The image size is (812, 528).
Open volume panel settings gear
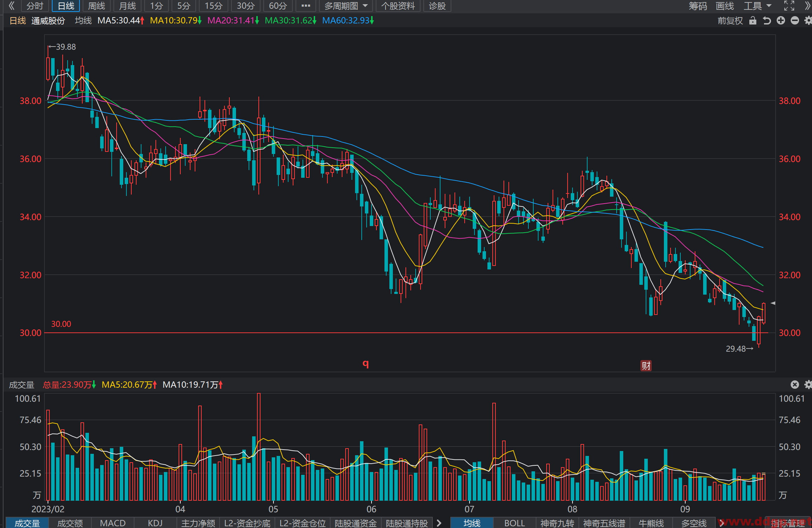point(808,385)
